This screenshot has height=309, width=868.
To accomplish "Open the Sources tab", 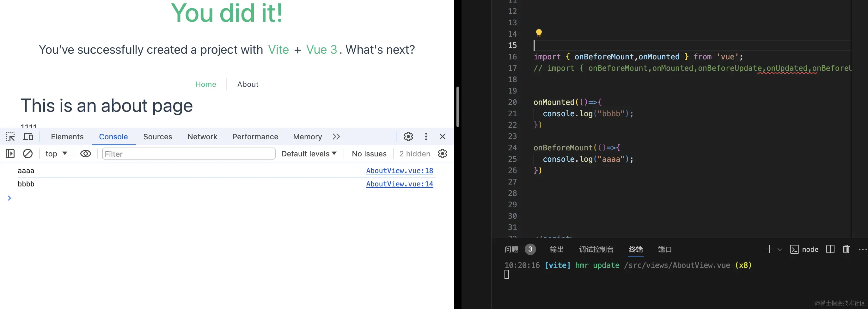I will 158,136.
